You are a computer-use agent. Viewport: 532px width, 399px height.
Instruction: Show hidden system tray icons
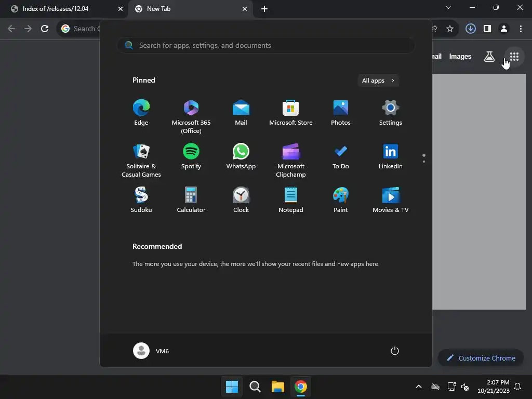(x=419, y=387)
